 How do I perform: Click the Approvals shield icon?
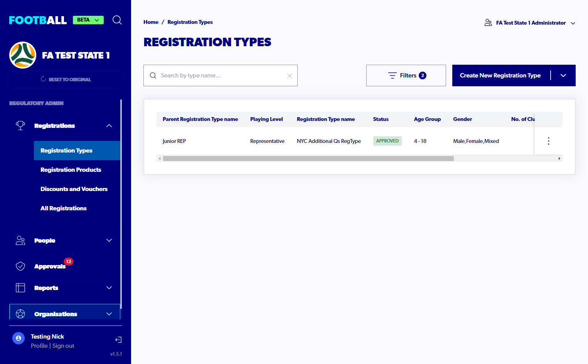(x=20, y=266)
